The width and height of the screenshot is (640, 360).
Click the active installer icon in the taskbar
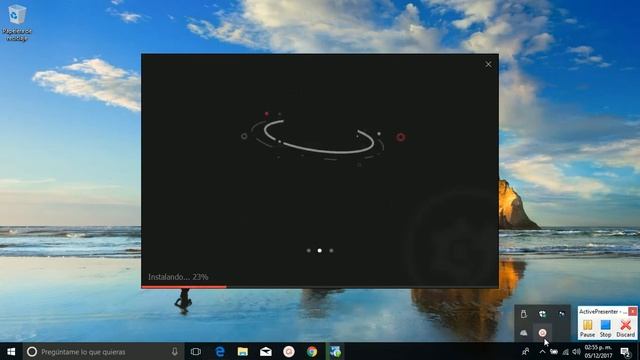(x=336, y=351)
